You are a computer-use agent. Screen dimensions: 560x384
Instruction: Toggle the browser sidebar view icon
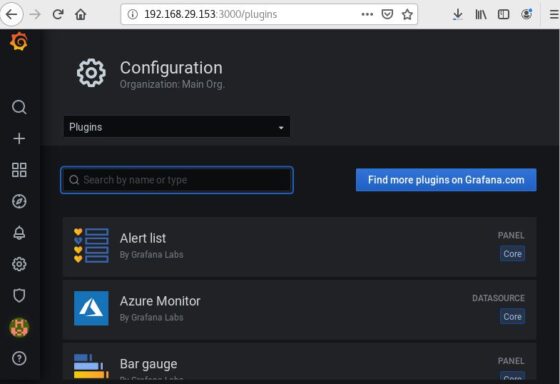click(504, 14)
